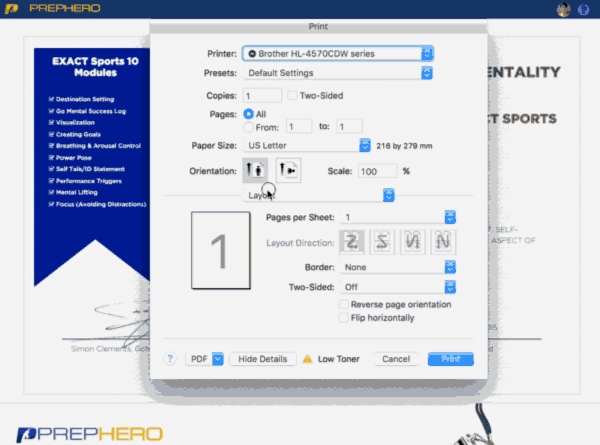
Task: Enable Flip horizontally checkbox
Action: 344,318
